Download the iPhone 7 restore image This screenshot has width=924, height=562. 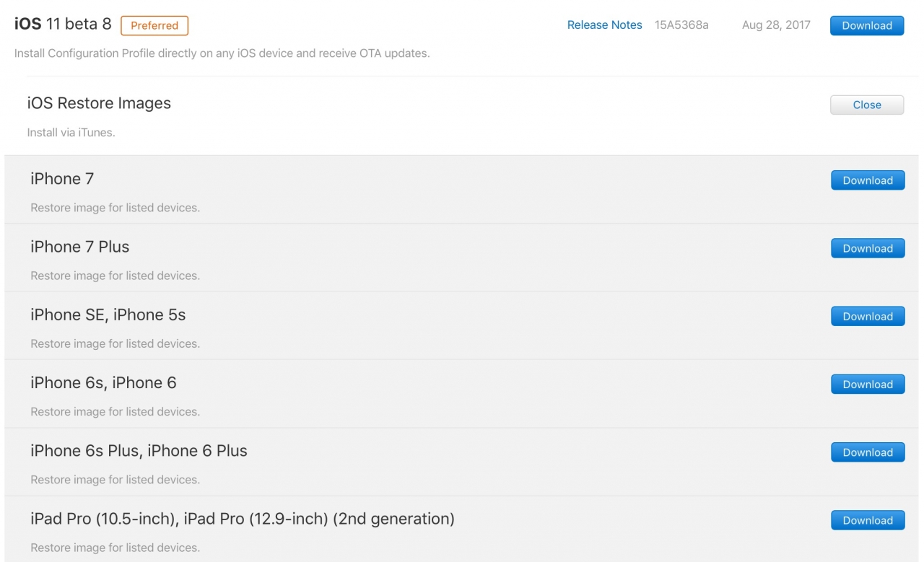pos(867,180)
